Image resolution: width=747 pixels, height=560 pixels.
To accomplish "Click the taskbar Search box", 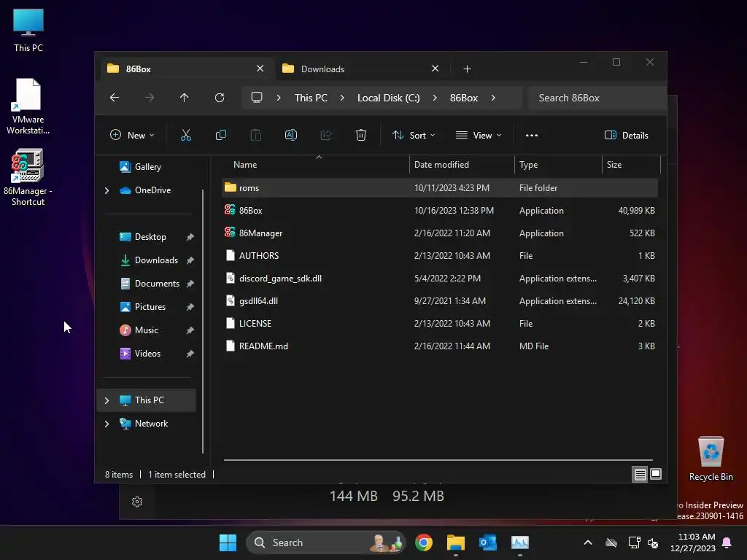I will point(325,542).
